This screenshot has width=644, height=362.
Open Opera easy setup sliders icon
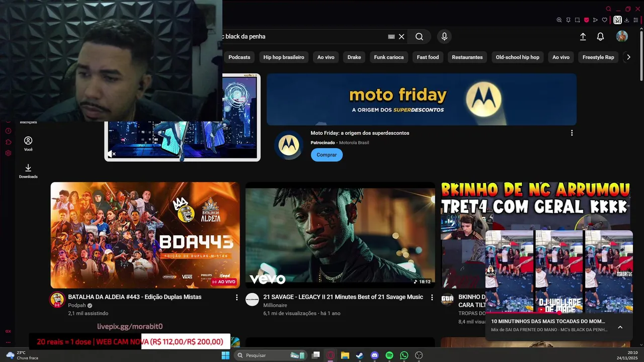636,20
